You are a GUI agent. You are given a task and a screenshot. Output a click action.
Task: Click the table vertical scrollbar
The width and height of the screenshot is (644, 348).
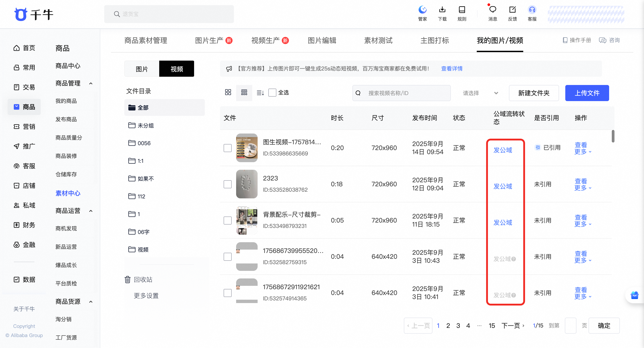pyautogui.click(x=613, y=136)
